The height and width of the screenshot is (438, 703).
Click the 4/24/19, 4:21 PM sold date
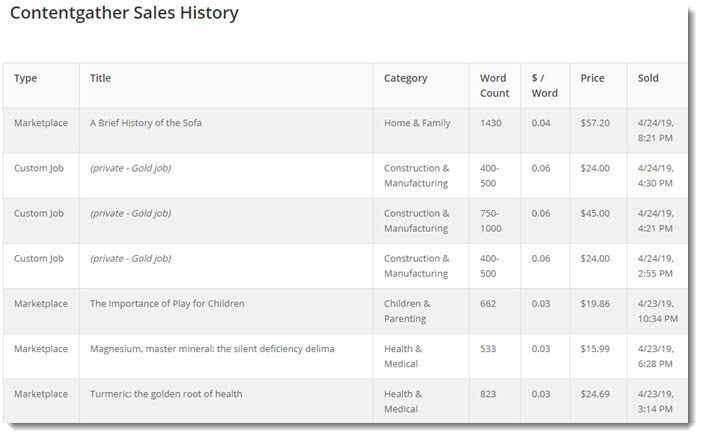[655, 221]
